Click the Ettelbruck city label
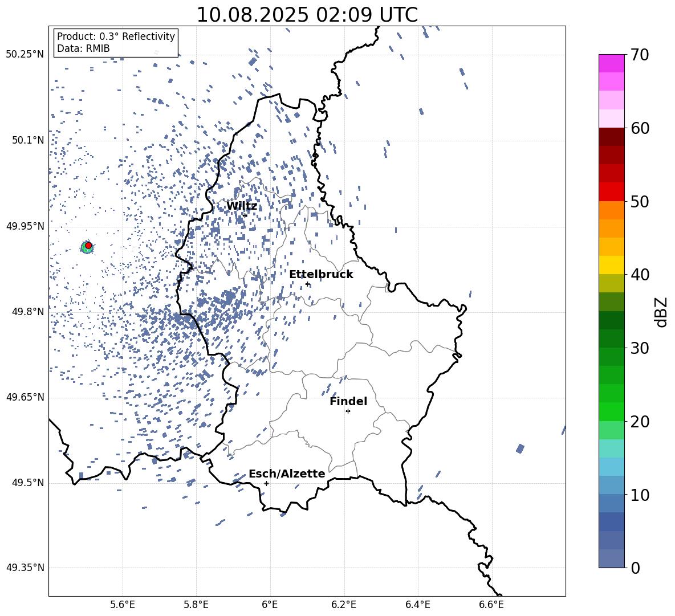This screenshot has width=675, height=616. [x=321, y=275]
